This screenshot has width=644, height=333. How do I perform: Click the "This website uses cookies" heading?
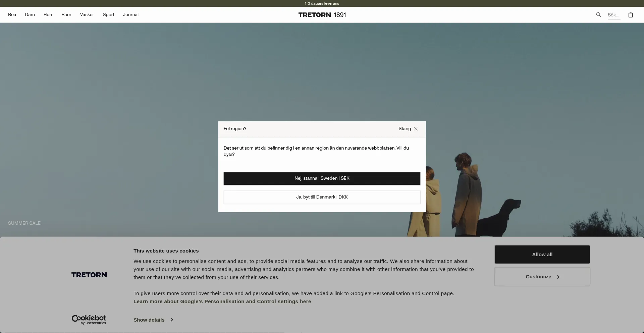point(166,251)
